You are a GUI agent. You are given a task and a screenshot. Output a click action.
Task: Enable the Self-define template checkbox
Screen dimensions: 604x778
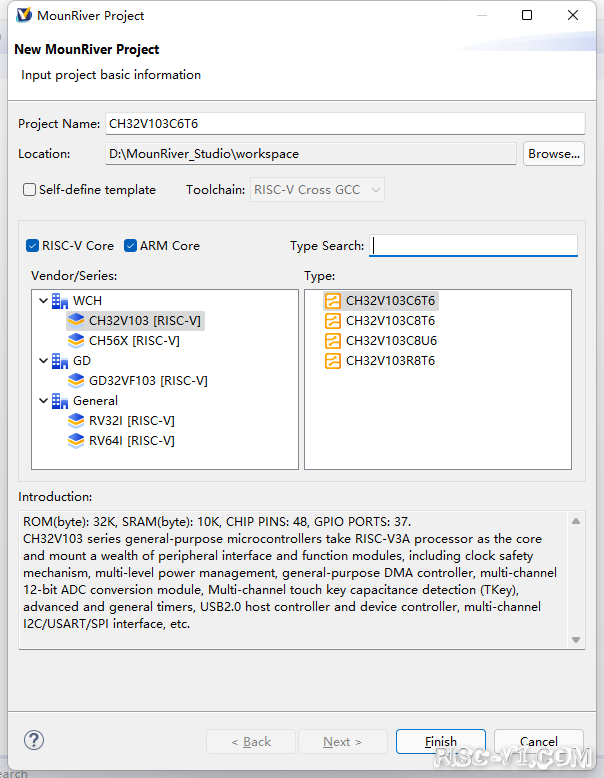coord(29,190)
